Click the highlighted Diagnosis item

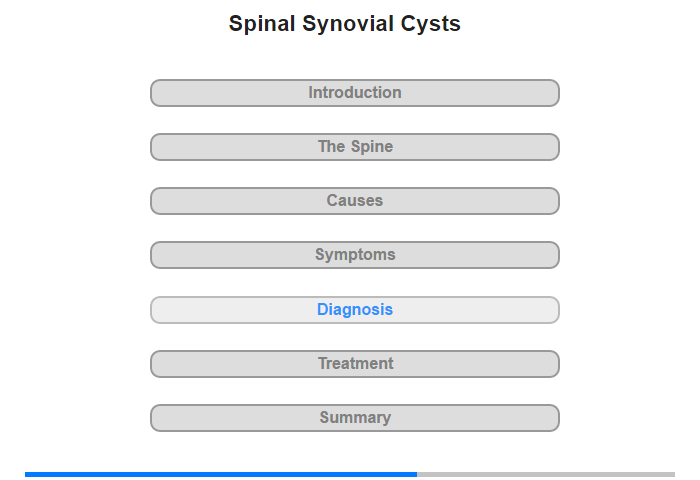(355, 310)
